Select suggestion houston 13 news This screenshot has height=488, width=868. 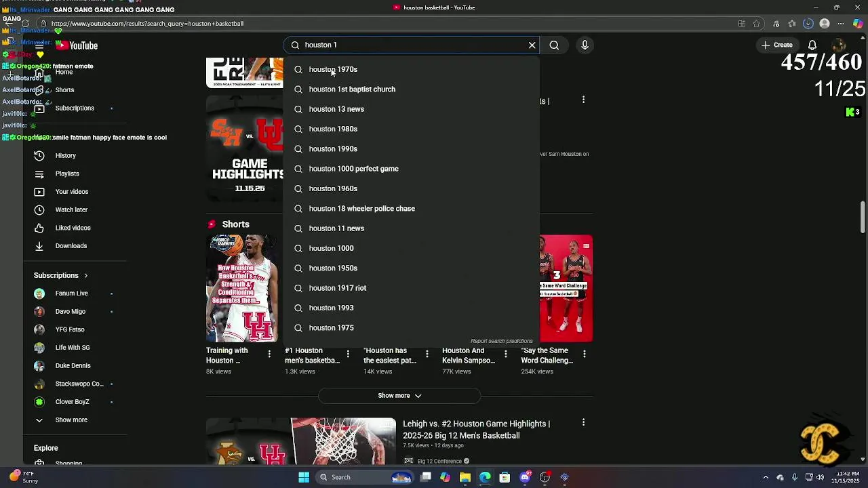point(411,109)
